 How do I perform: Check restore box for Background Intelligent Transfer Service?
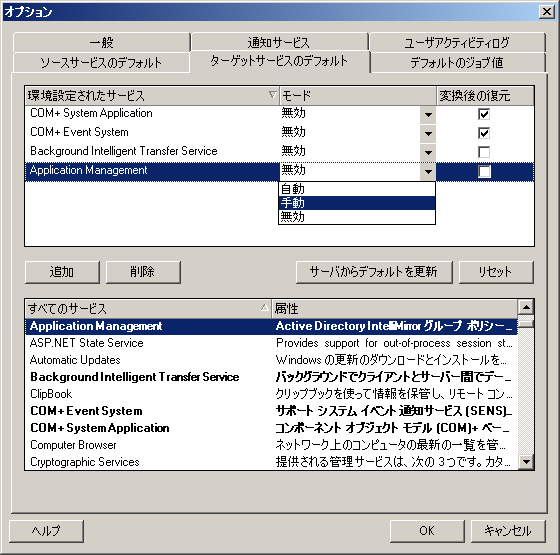coord(484,152)
